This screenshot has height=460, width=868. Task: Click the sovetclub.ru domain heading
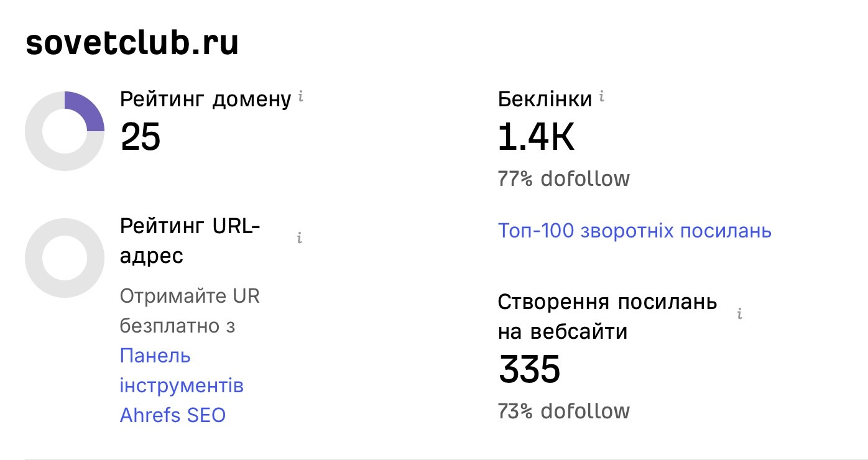point(132,44)
